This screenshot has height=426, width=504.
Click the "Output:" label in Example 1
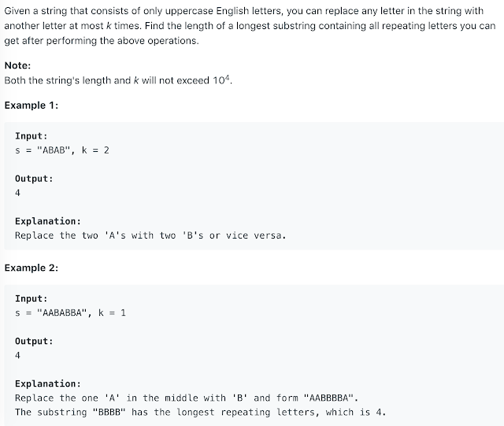click(x=35, y=179)
